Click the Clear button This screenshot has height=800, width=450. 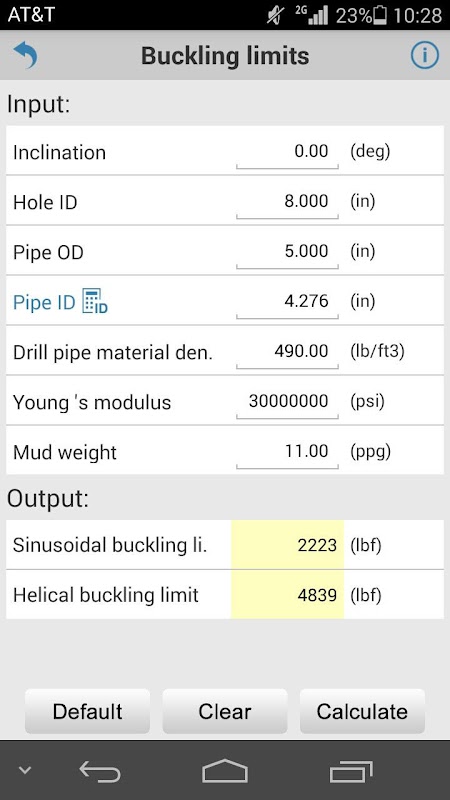click(x=225, y=711)
